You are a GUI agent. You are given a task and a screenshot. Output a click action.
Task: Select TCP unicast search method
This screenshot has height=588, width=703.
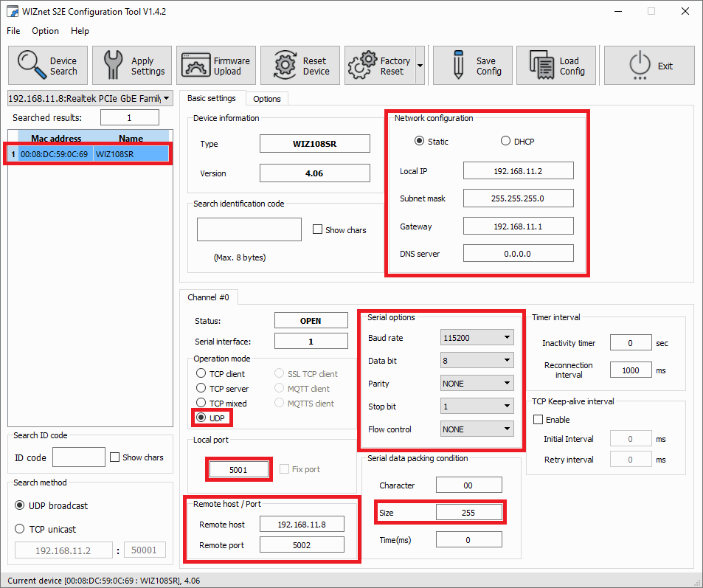click(21, 529)
